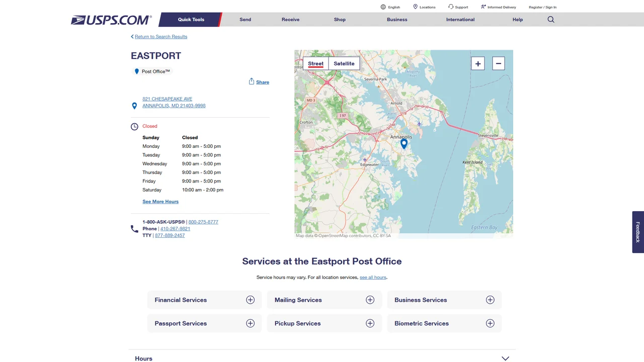Open the Send menu
Image resolution: width=644 pixels, height=362 pixels.
245,20
